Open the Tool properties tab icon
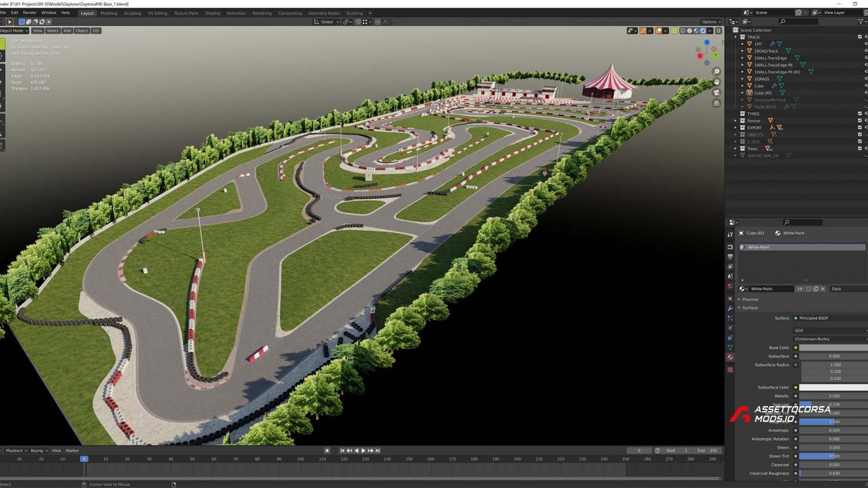Viewport: 868px width, 488px height. pos(730,234)
